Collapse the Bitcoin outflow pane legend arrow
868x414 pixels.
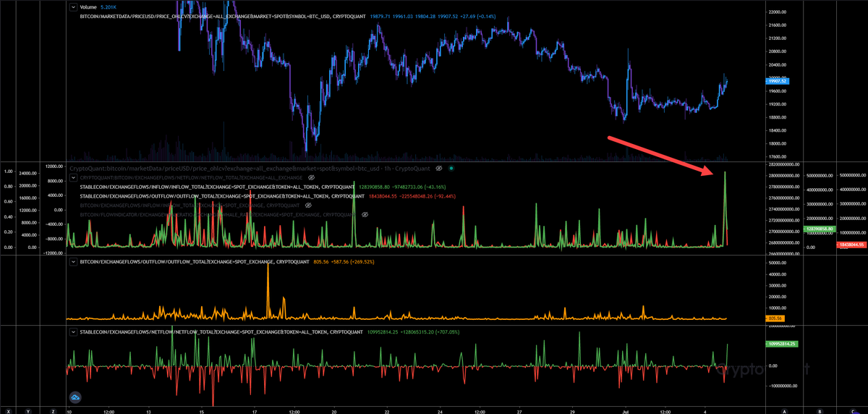tap(73, 263)
